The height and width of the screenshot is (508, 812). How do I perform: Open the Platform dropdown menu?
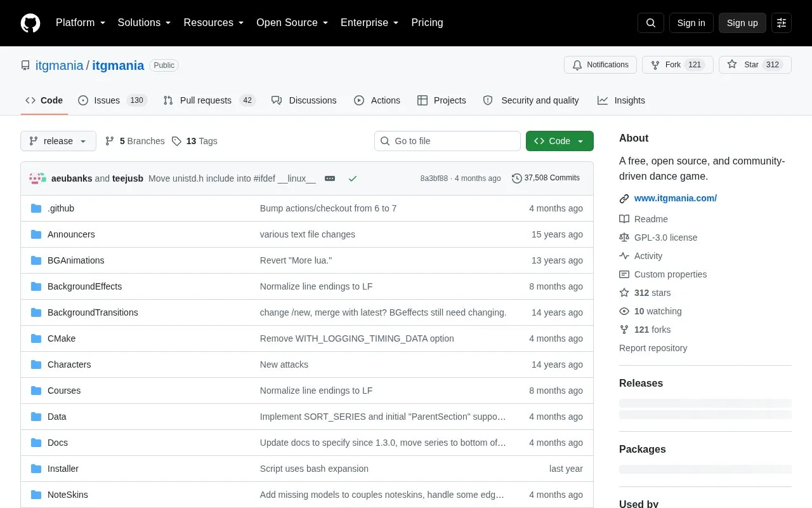point(81,23)
